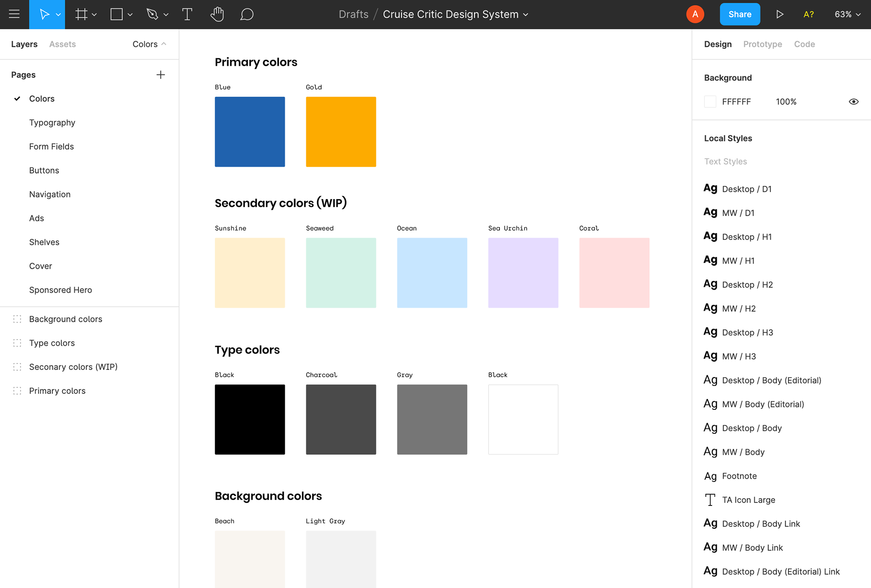This screenshot has height=588, width=871.
Task: Select the Pen tool
Action: point(152,14)
